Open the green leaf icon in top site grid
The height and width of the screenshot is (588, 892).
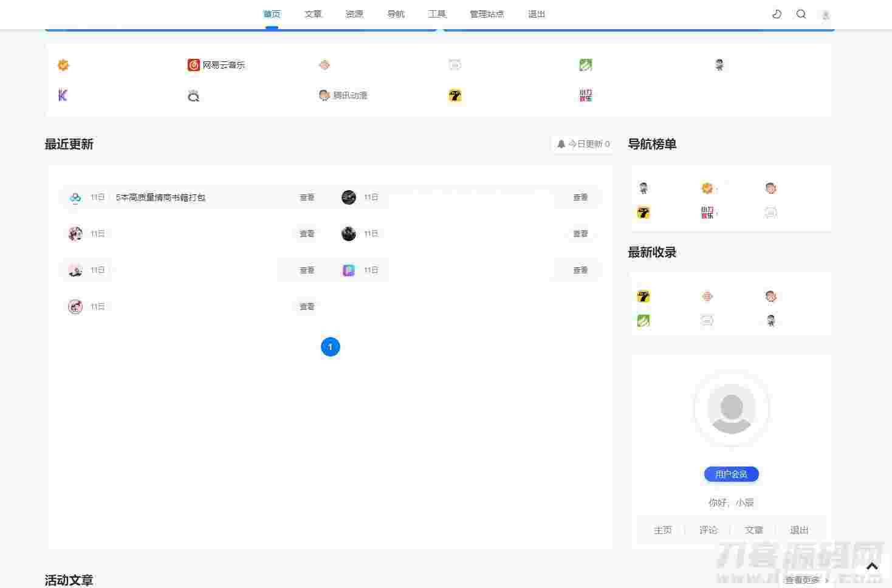coord(586,65)
